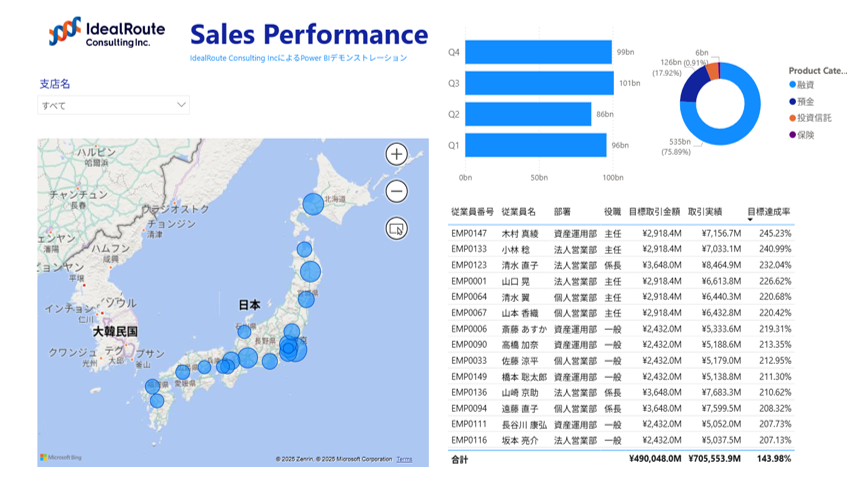The width and height of the screenshot is (847, 487).
Task: Click the Q3 bar in chart
Action: point(538,83)
